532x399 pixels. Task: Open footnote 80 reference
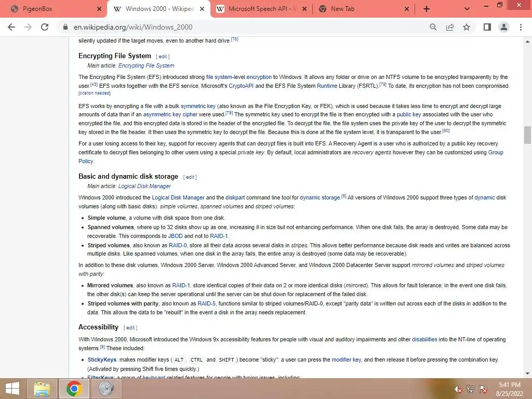(446, 130)
